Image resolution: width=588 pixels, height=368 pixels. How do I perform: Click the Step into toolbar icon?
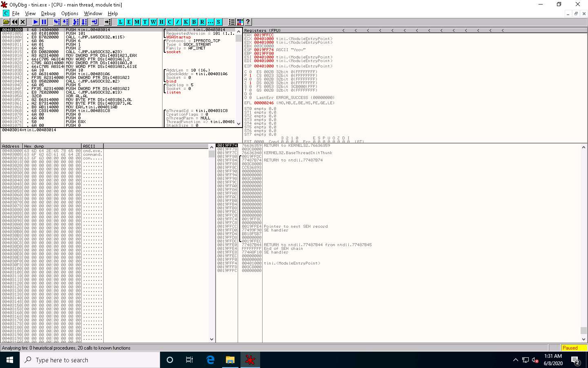(57, 22)
